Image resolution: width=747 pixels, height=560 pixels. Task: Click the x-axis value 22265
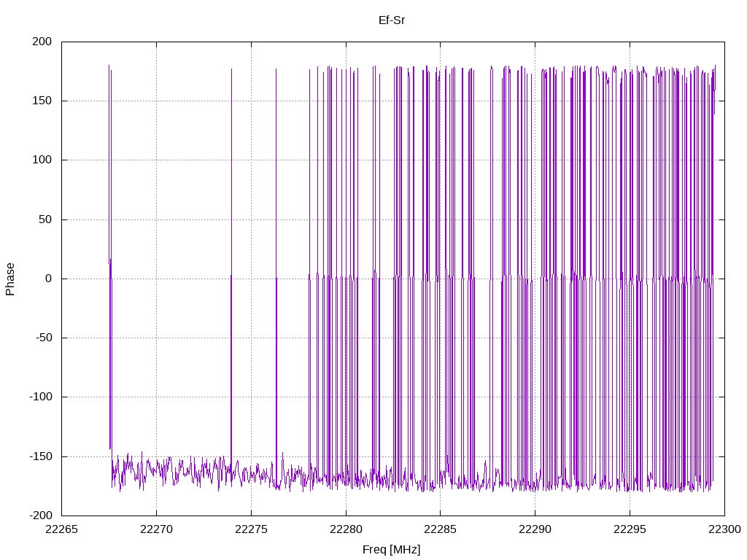coord(61,529)
